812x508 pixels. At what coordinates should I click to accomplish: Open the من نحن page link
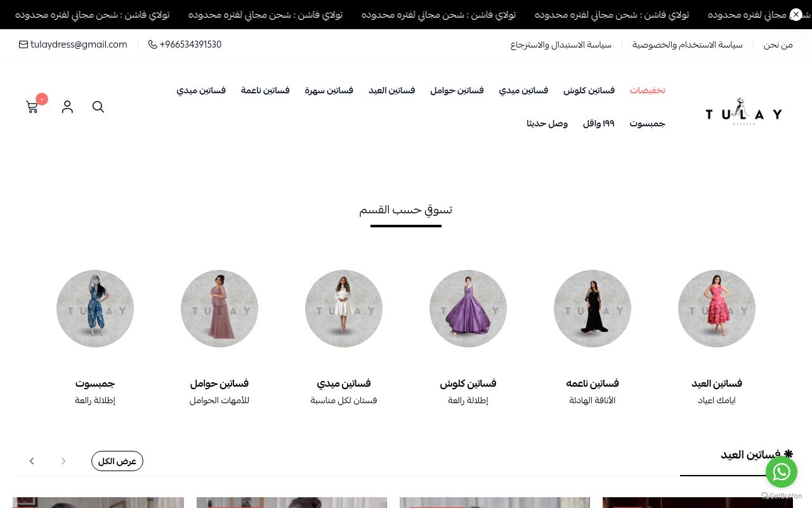pyautogui.click(x=778, y=44)
